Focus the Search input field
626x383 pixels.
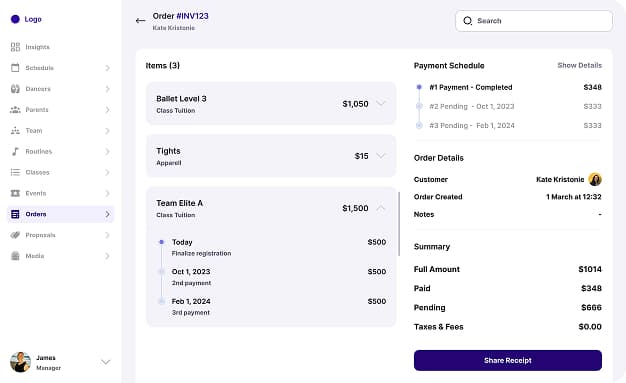coord(534,21)
